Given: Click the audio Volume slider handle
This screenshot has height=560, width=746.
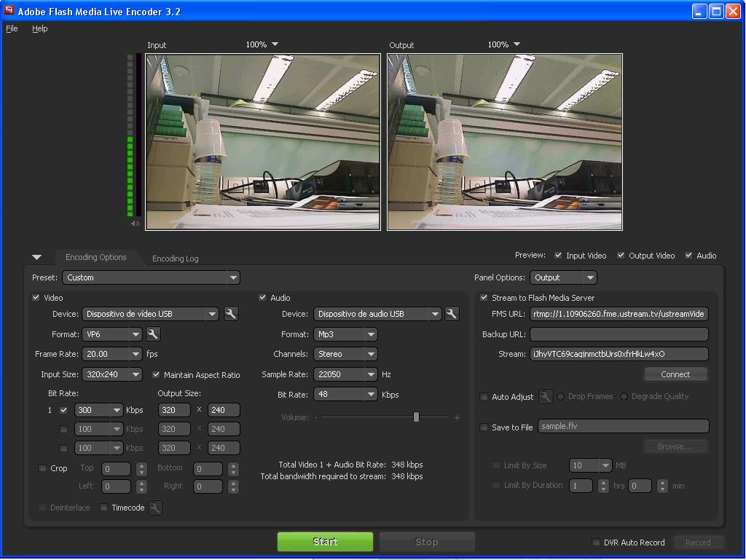Looking at the screenshot, I should (416, 417).
